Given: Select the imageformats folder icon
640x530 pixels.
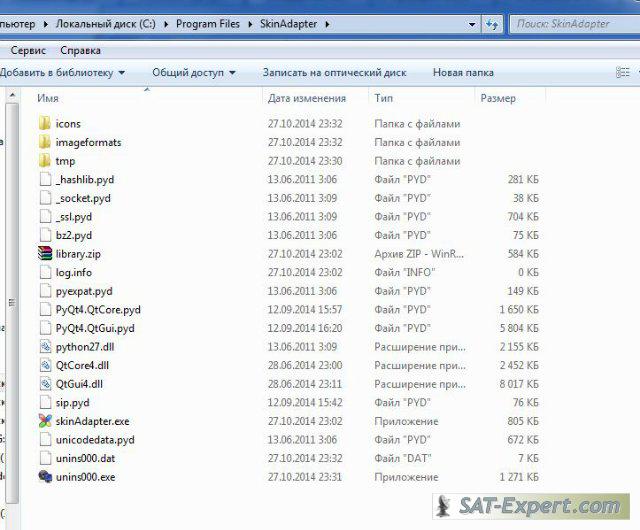Looking at the screenshot, I should coord(45,142).
